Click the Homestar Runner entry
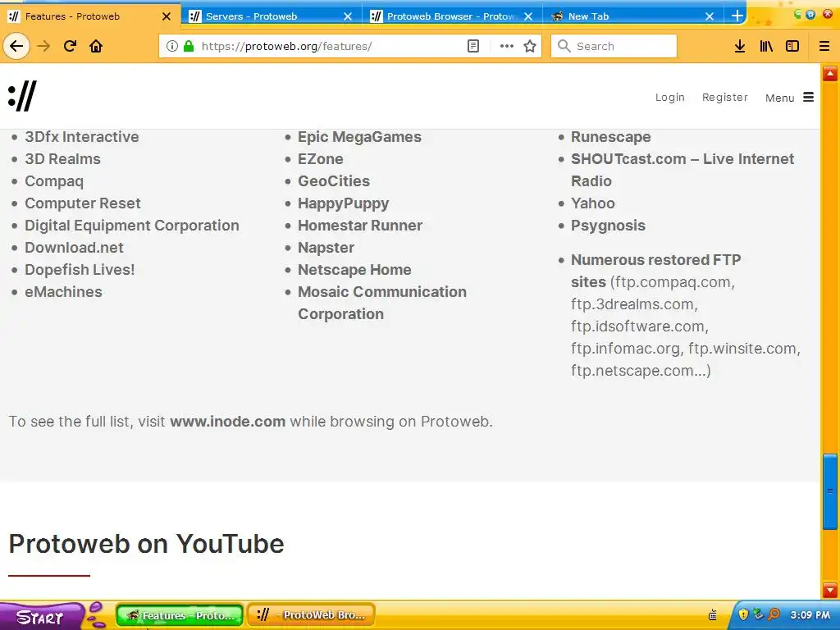 click(x=360, y=226)
